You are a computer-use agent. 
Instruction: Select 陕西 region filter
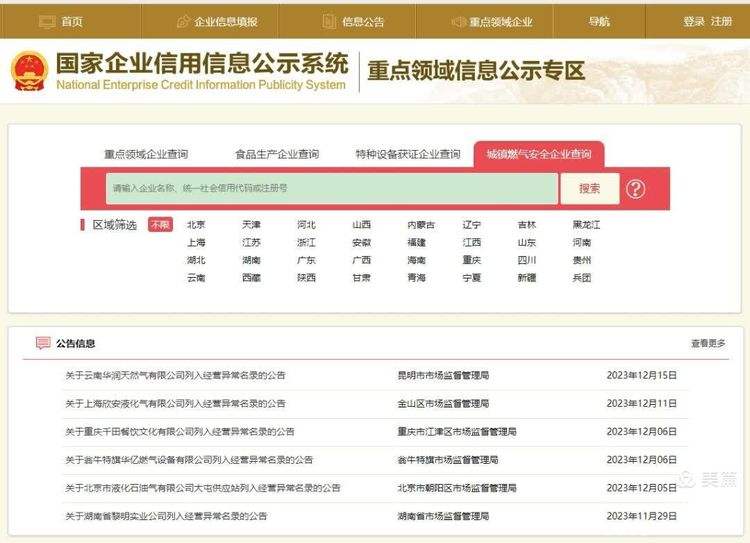click(306, 277)
